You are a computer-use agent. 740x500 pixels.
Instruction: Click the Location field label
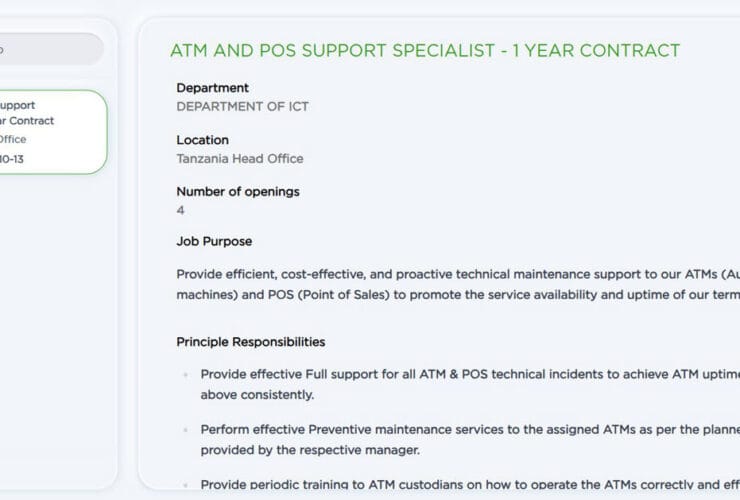203,140
